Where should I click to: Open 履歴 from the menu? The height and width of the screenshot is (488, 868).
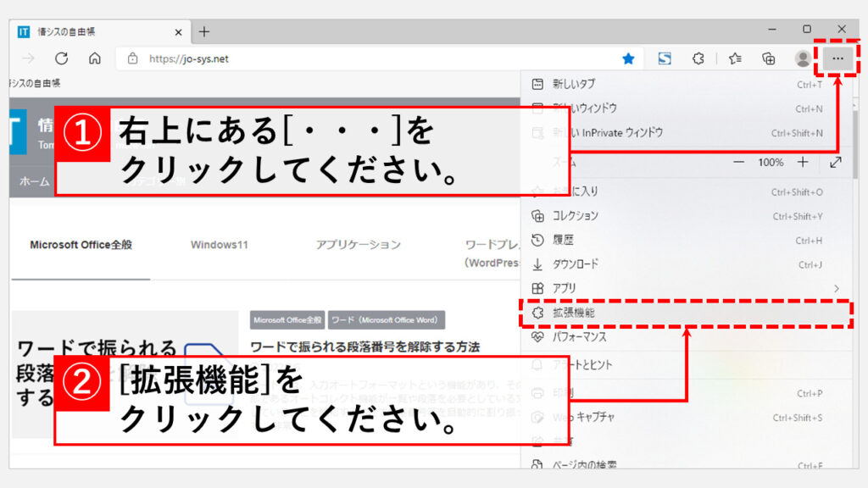563,240
